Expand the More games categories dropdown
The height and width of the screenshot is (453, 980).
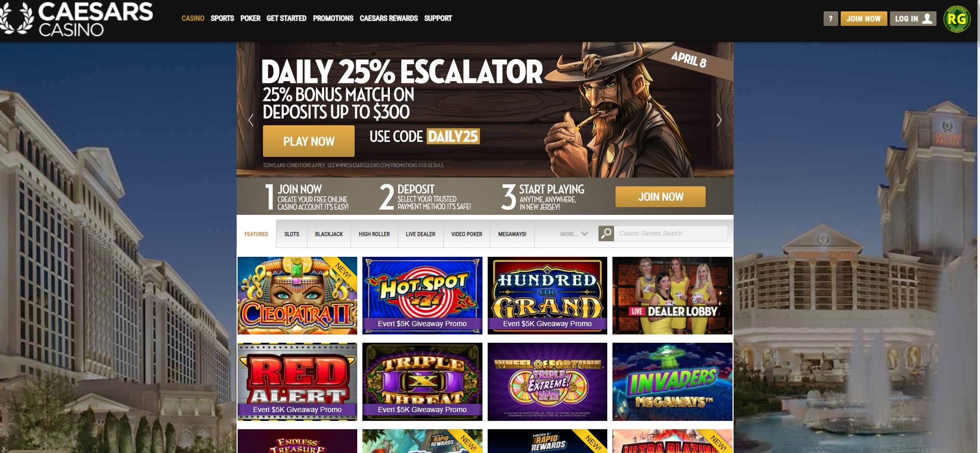(574, 234)
